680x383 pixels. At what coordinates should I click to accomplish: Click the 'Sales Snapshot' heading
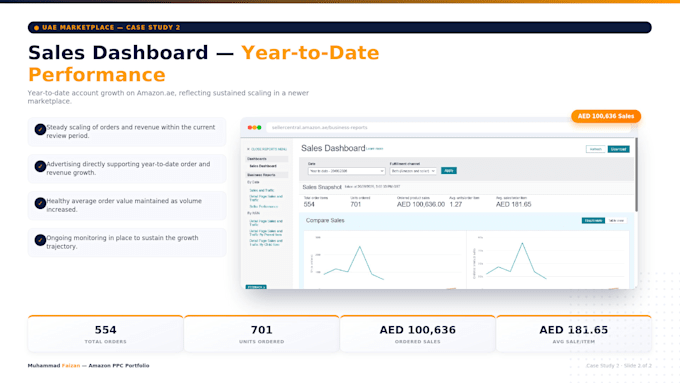point(322,187)
